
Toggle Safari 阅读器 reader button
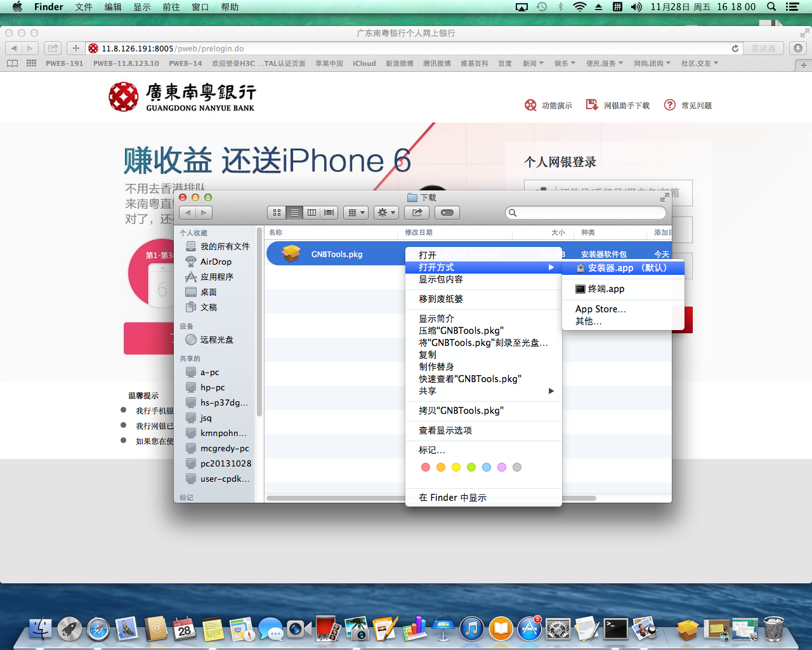pos(763,48)
